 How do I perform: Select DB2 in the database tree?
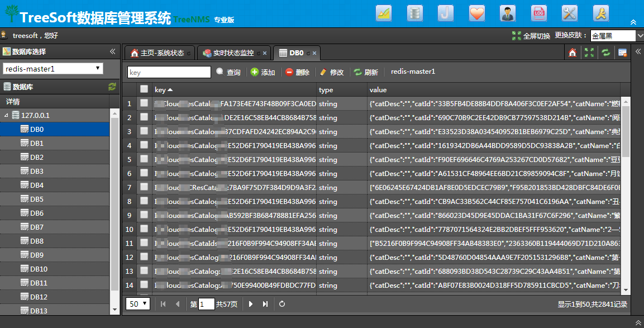point(55,157)
